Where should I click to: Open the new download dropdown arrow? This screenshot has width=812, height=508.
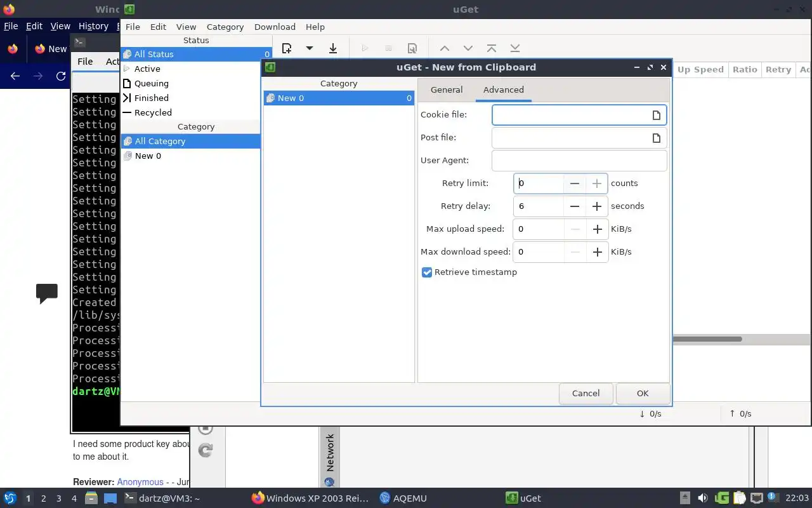[x=310, y=48]
